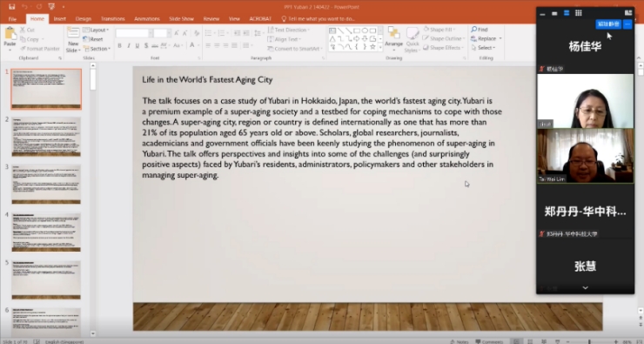Open the font color picker
Screen dimensions: 644x344
point(192,45)
